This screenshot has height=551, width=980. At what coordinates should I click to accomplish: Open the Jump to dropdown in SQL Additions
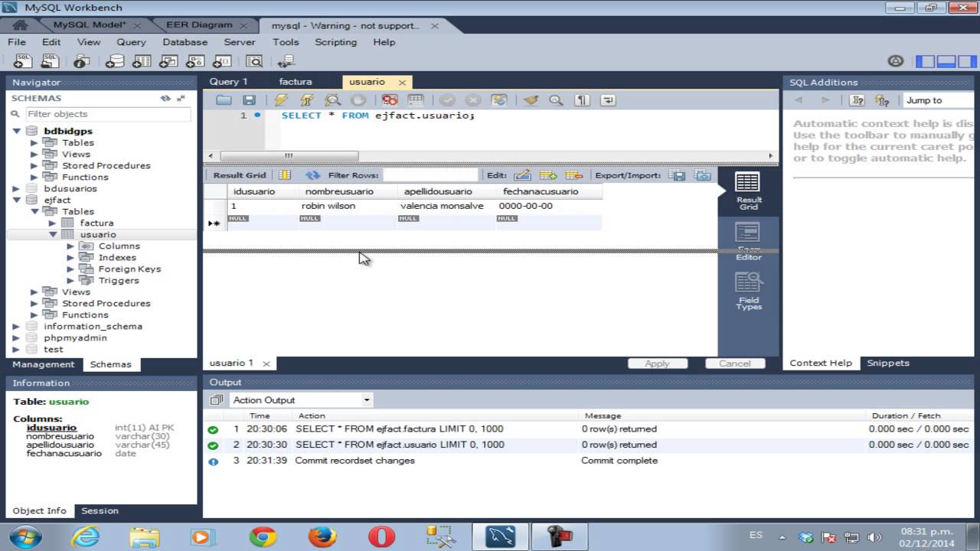939,100
